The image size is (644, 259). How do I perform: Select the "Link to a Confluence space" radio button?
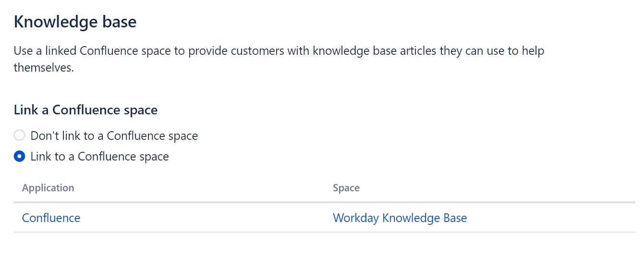tap(19, 156)
